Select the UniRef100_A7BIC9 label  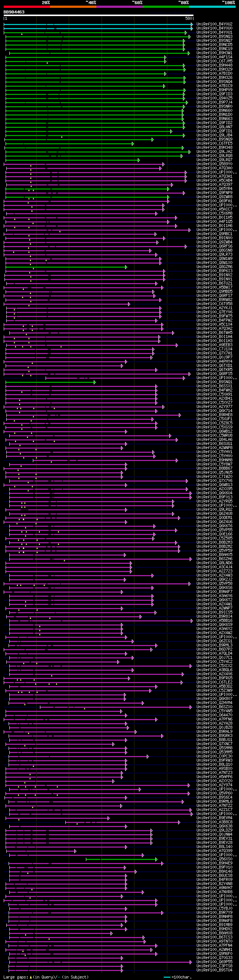[x=214, y=86]
